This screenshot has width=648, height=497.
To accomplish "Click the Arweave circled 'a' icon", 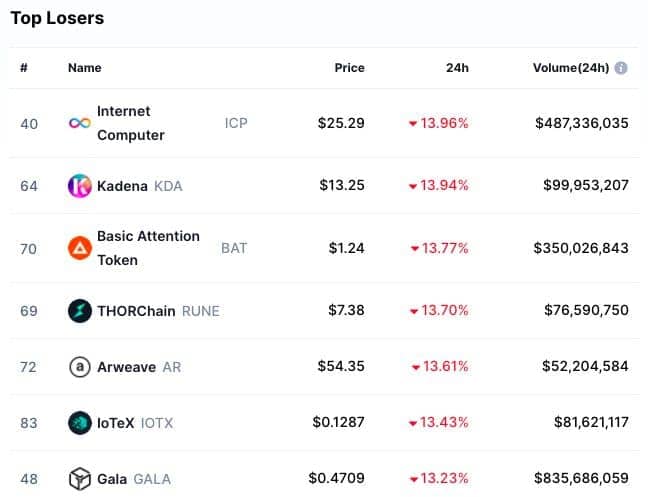I will click(x=80, y=367).
